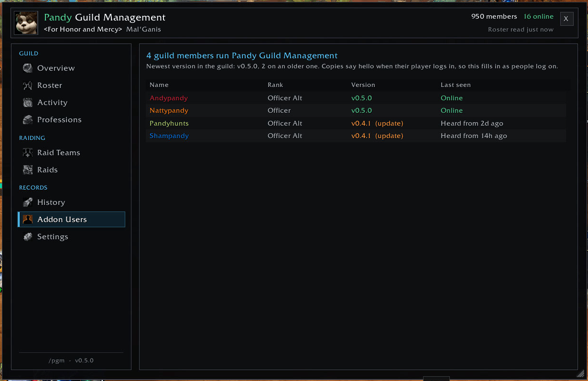Click Pandyhunts' v0.4.1 (update) version
This screenshot has height=381, width=588.
tap(377, 123)
